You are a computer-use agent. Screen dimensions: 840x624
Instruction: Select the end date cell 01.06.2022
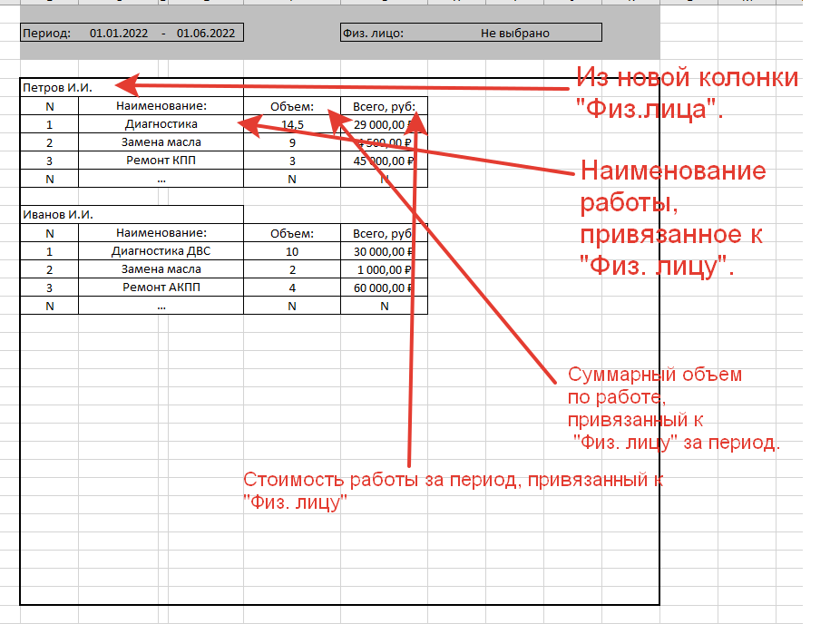(x=206, y=34)
